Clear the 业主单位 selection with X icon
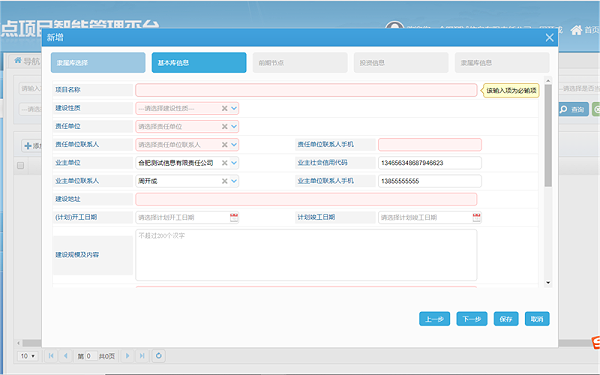 pos(225,163)
